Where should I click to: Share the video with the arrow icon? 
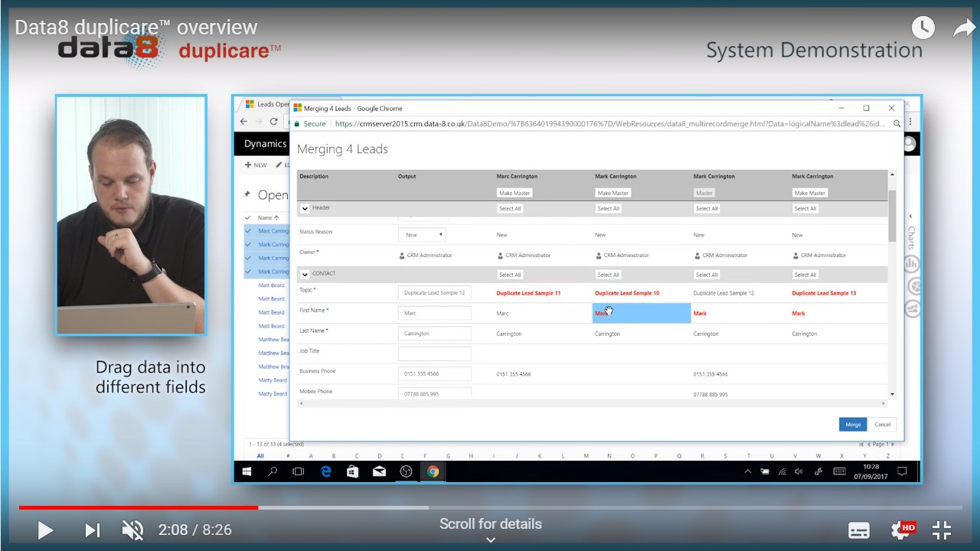(x=964, y=28)
